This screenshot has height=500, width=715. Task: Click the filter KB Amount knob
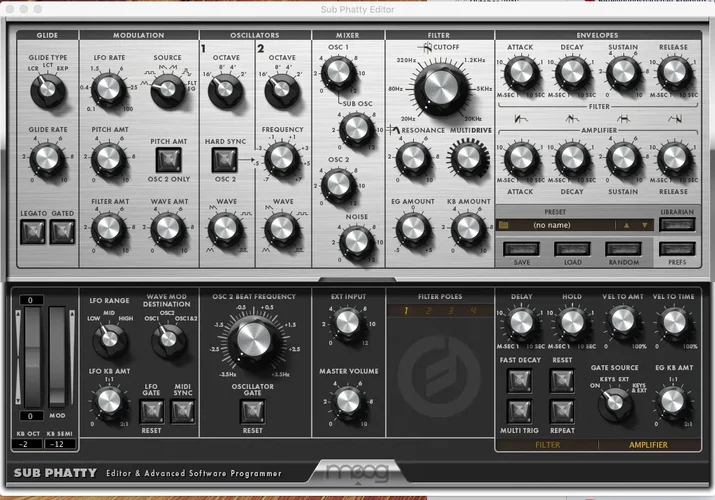click(x=469, y=228)
